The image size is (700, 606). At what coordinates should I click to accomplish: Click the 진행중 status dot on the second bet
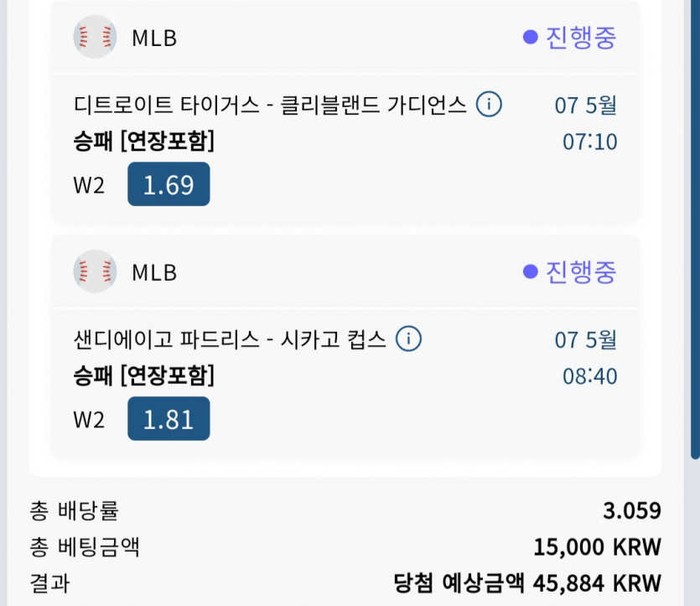click(x=531, y=272)
